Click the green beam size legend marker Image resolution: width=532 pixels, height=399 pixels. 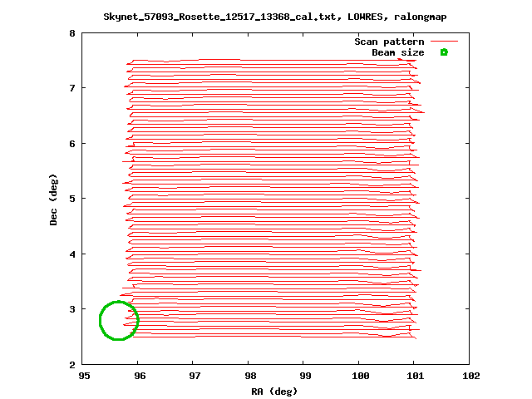(x=444, y=52)
